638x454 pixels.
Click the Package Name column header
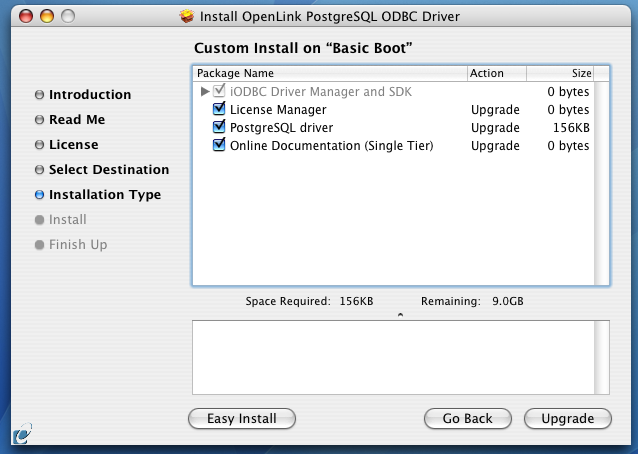click(330, 73)
